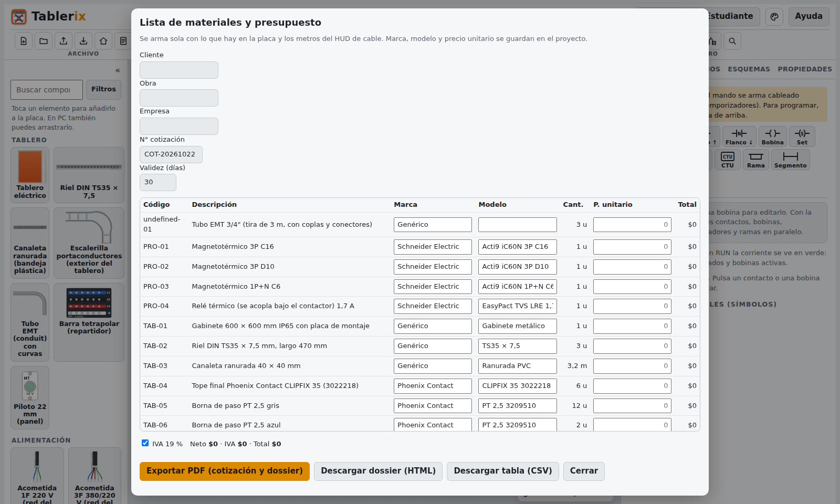Close the dialog with Cerrar button

pos(584,471)
